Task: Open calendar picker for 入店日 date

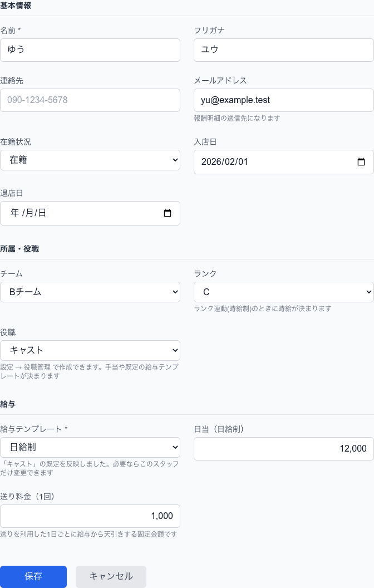Action: pyautogui.click(x=361, y=161)
